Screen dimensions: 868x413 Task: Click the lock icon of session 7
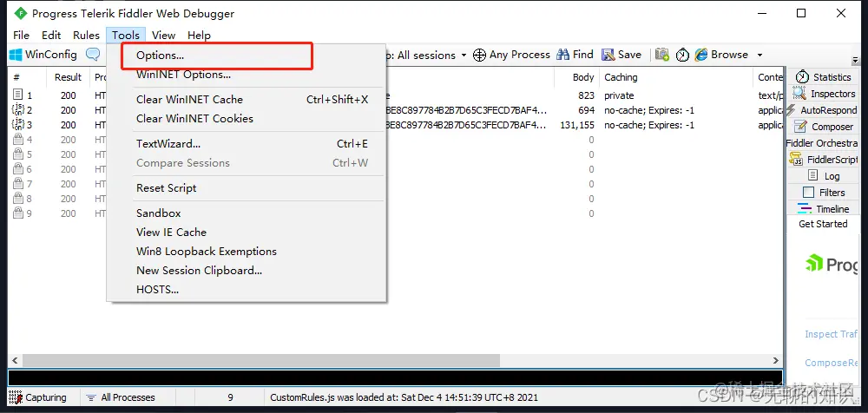coord(17,183)
